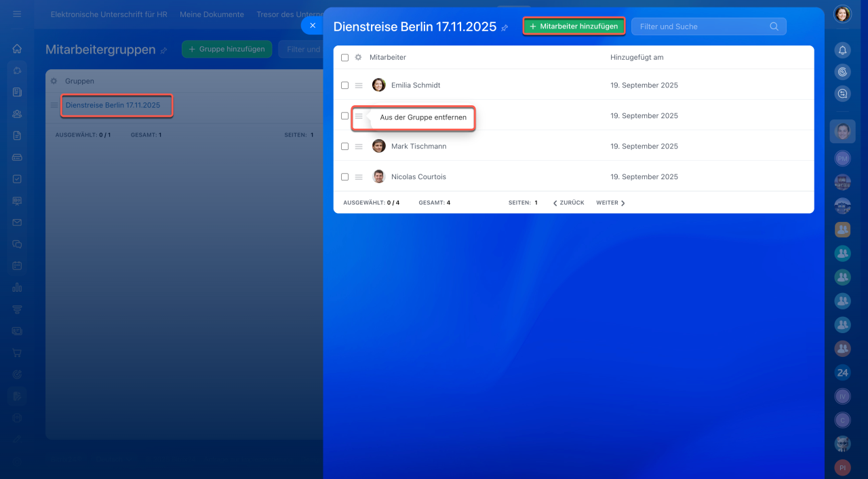This screenshot has height=479, width=868.
Task: Click the notifications bell icon
Action: (x=842, y=50)
